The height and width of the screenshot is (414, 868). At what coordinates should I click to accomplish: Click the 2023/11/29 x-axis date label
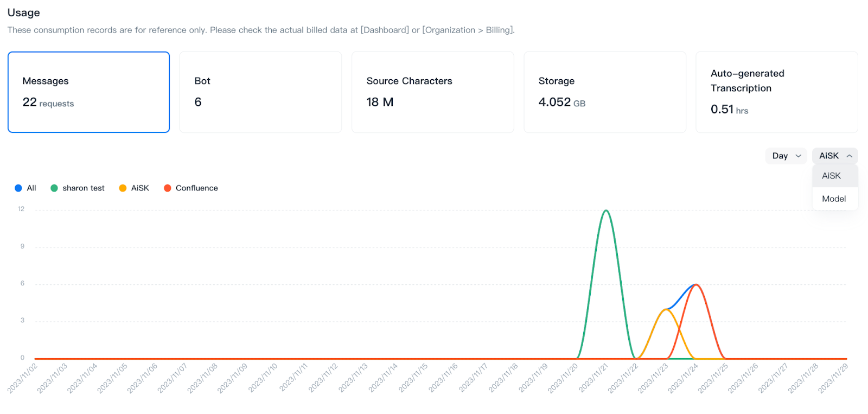tap(833, 378)
